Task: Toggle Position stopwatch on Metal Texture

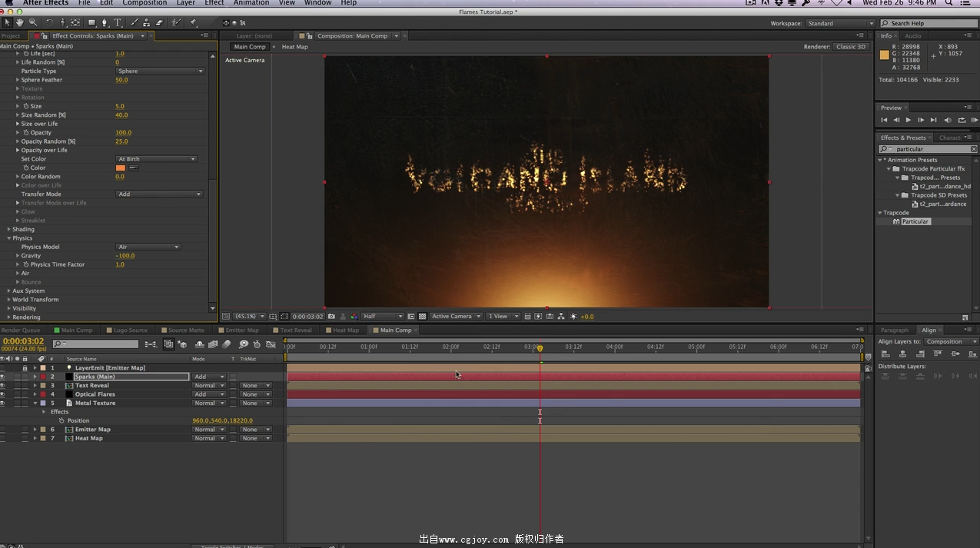Action: pyautogui.click(x=61, y=420)
